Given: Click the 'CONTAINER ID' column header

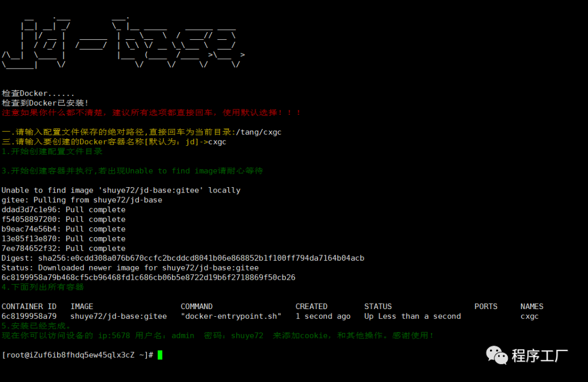Looking at the screenshot, I should point(29,307).
